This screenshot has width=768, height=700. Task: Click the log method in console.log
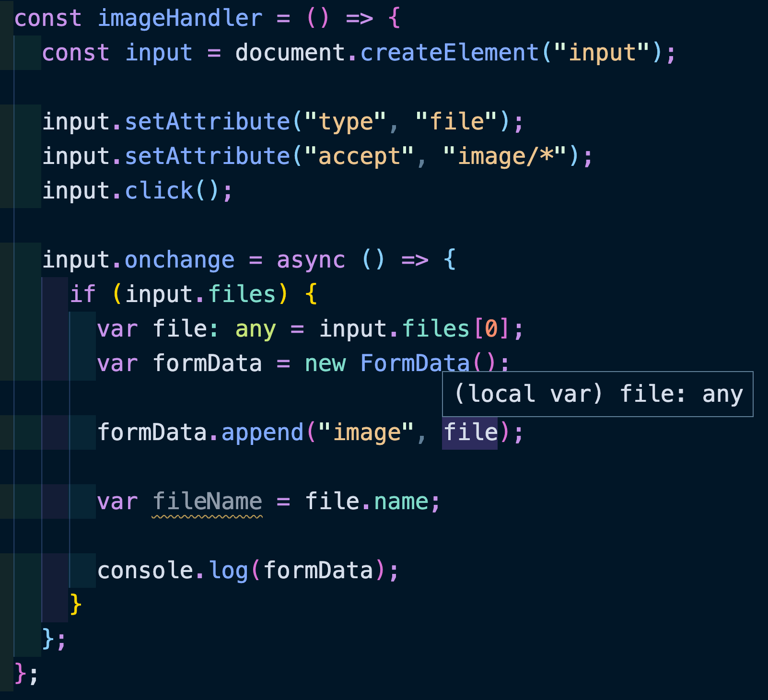[x=228, y=571]
